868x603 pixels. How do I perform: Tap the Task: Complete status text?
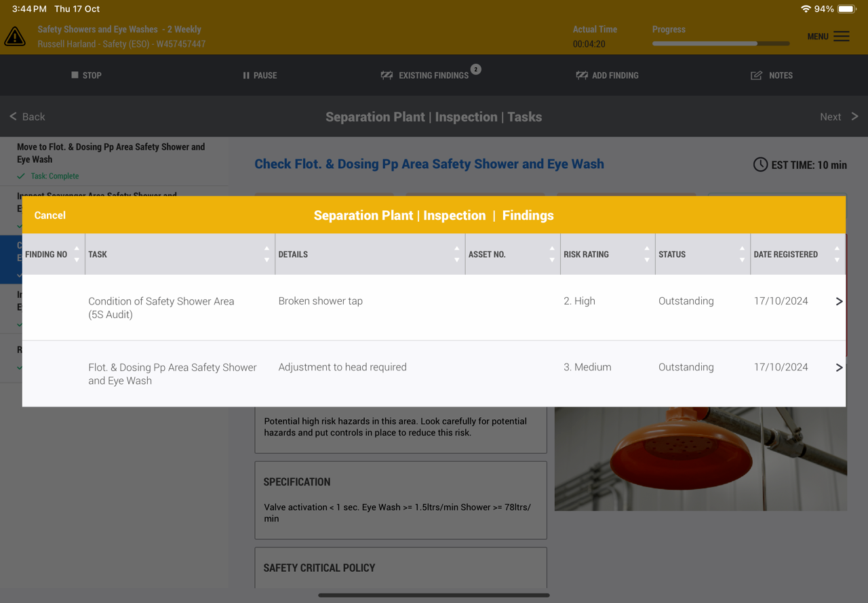pyautogui.click(x=55, y=176)
